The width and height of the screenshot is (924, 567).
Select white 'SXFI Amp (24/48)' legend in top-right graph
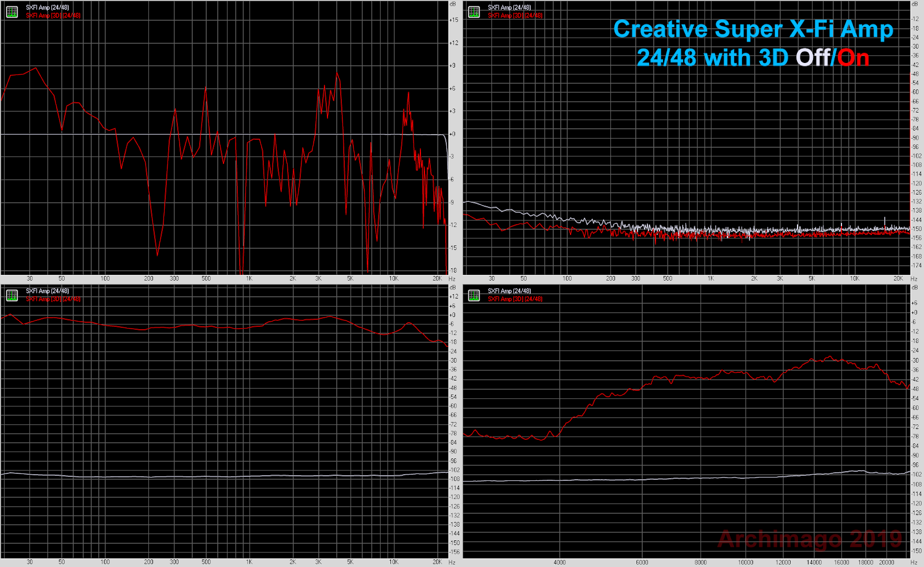pos(509,8)
